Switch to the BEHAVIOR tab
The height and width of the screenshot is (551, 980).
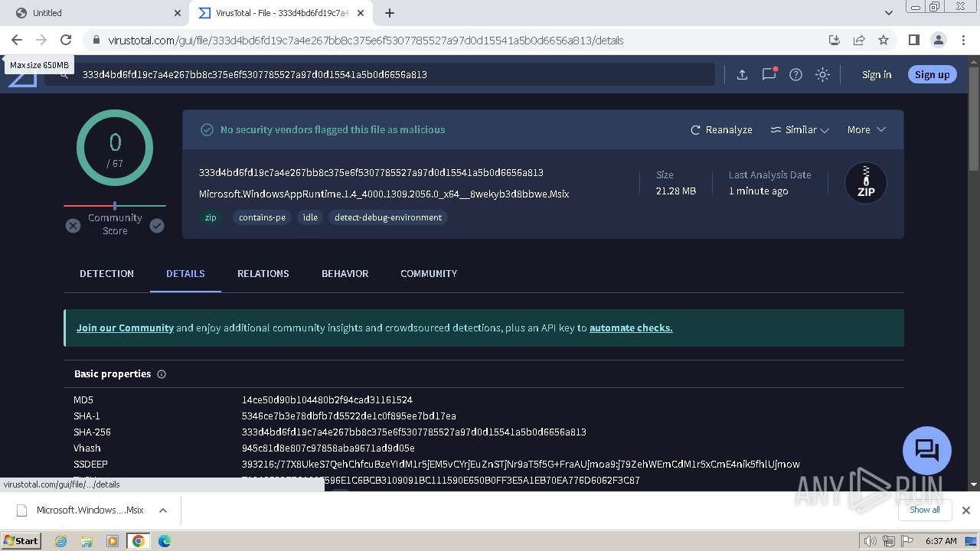click(345, 273)
